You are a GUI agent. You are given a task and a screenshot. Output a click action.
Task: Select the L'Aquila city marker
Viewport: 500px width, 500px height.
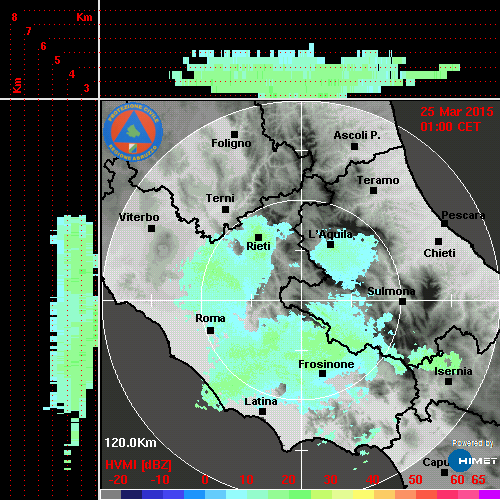click(330, 244)
